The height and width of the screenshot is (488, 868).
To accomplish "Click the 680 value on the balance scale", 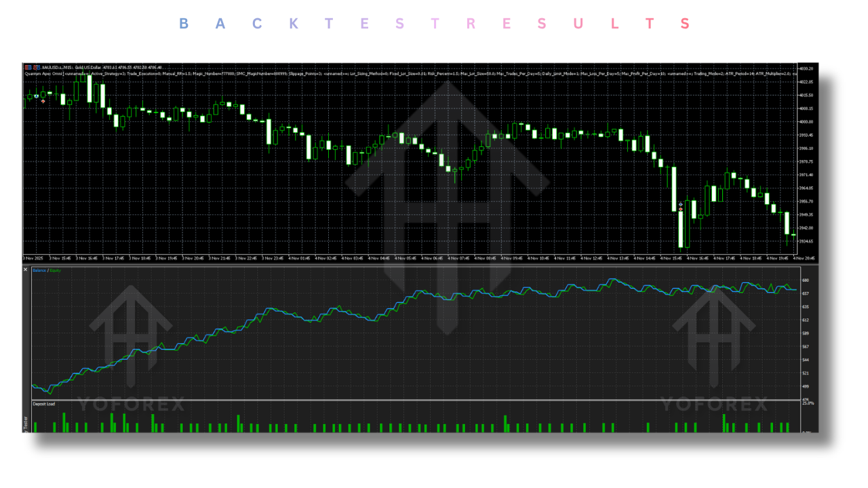I will (x=805, y=281).
